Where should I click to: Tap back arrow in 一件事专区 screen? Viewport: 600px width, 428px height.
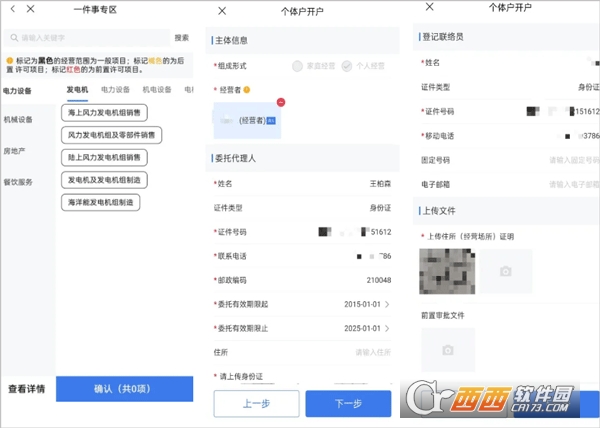pyautogui.click(x=13, y=9)
